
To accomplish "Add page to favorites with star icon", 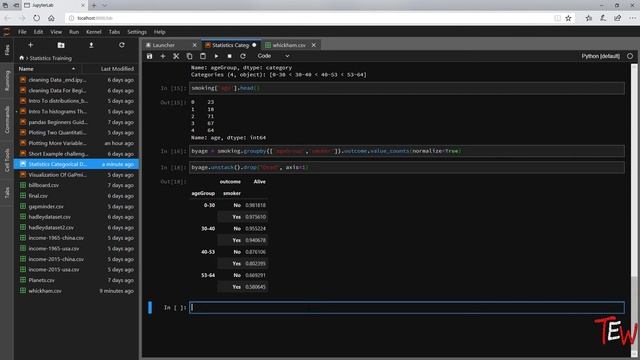I will (x=568, y=18).
